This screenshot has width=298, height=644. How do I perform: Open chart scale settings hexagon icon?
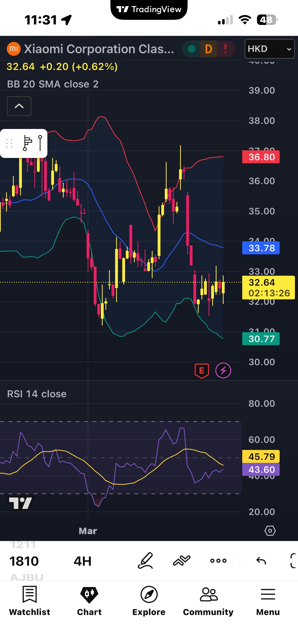pos(270,531)
